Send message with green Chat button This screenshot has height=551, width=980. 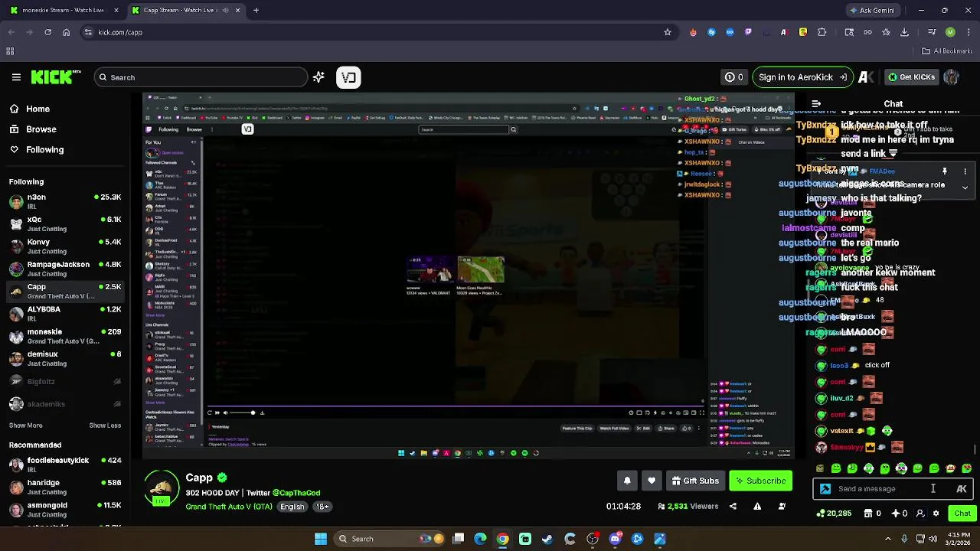pyautogui.click(x=962, y=514)
